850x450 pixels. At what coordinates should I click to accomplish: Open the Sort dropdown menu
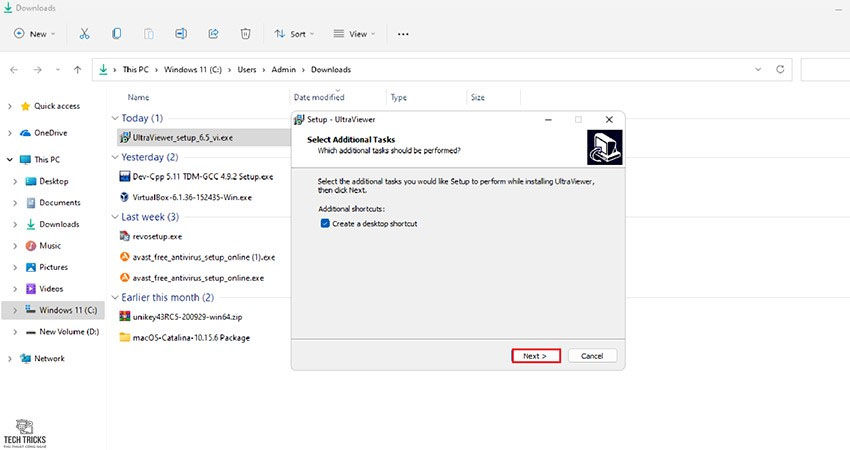[x=294, y=34]
